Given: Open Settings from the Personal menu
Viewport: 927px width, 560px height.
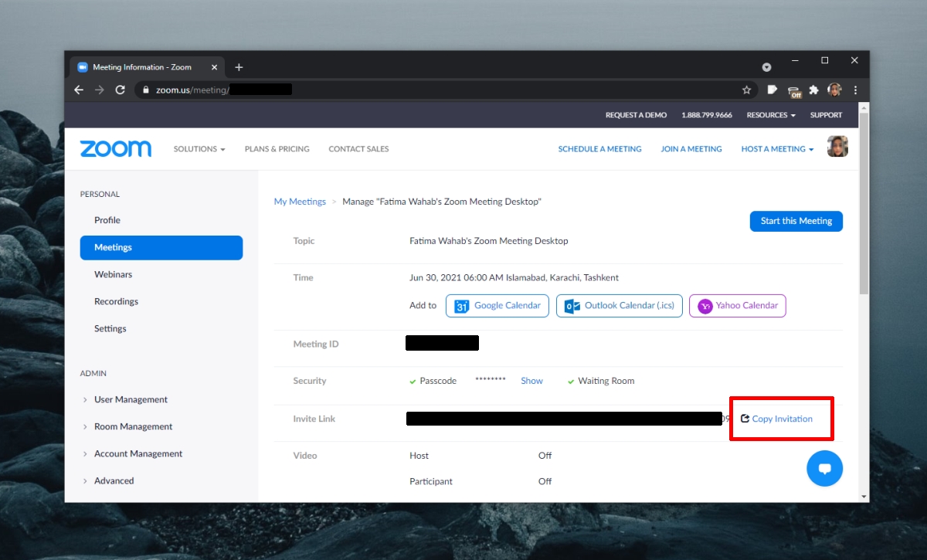Looking at the screenshot, I should click(x=110, y=328).
